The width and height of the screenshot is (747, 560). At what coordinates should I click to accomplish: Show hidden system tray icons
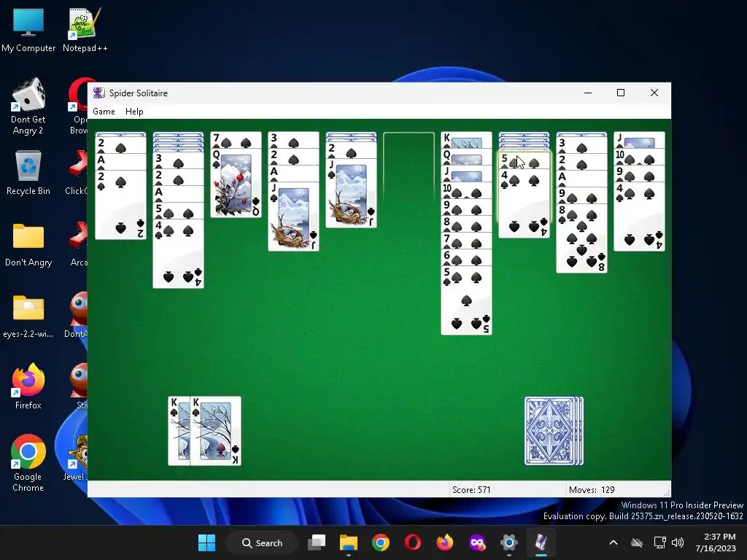614,542
